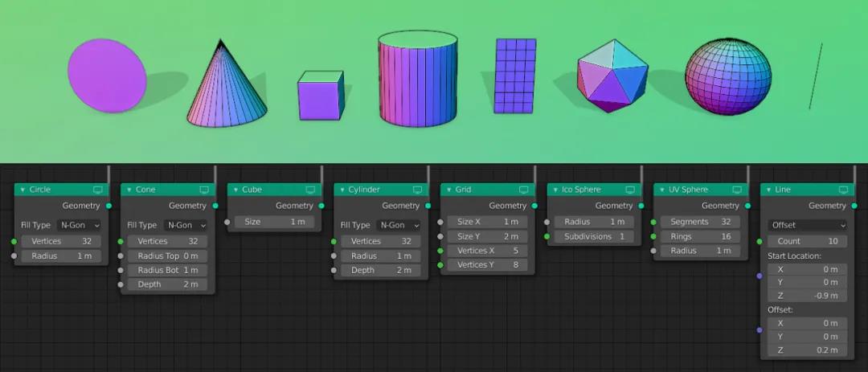Click the viewer monitor icon on Line node

click(x=843, y=190)
